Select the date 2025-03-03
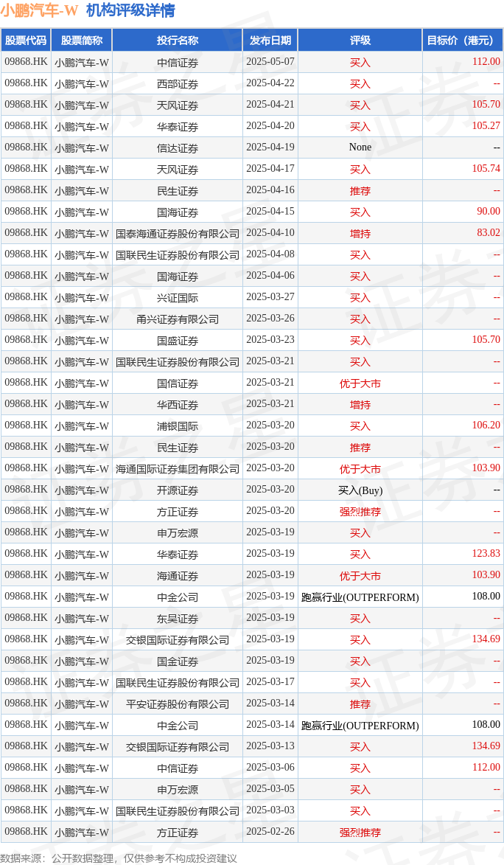504x865 pixels. point(270,811)
